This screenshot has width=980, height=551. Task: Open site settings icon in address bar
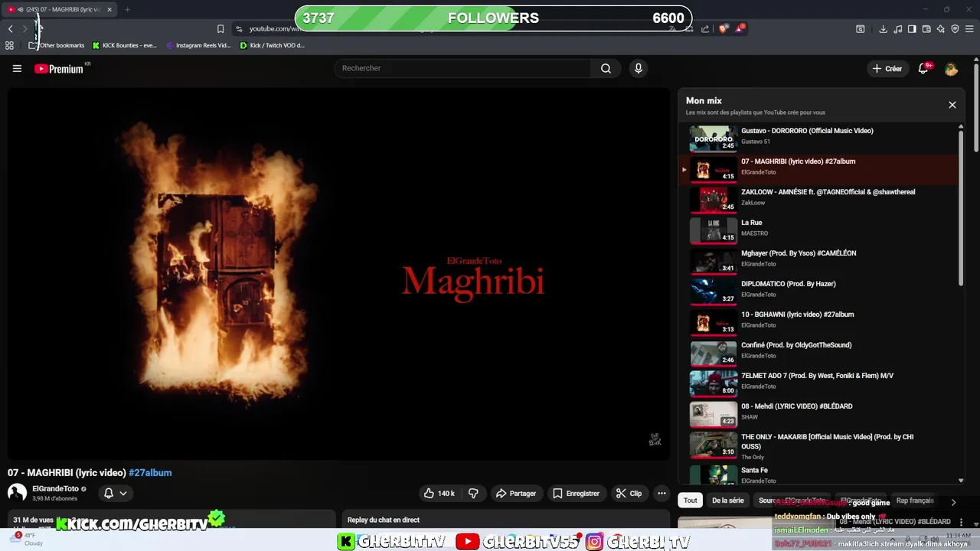click(x=239, y=29)
